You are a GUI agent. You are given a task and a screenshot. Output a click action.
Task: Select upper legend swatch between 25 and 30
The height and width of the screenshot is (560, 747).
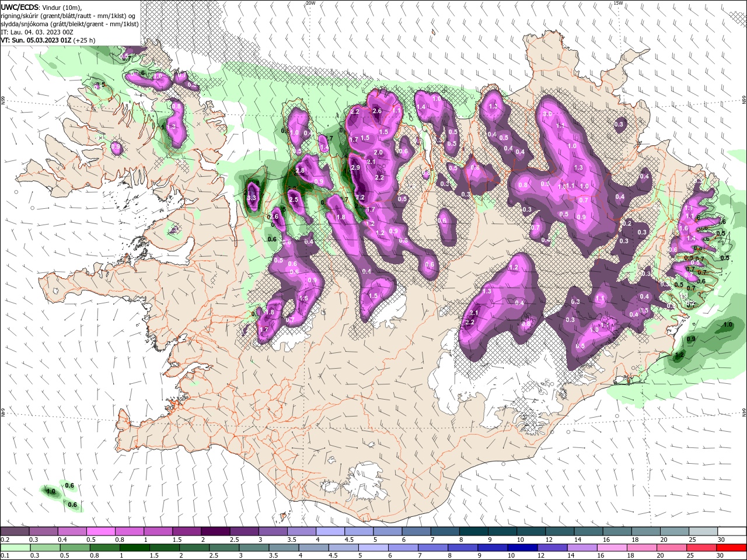704,531
